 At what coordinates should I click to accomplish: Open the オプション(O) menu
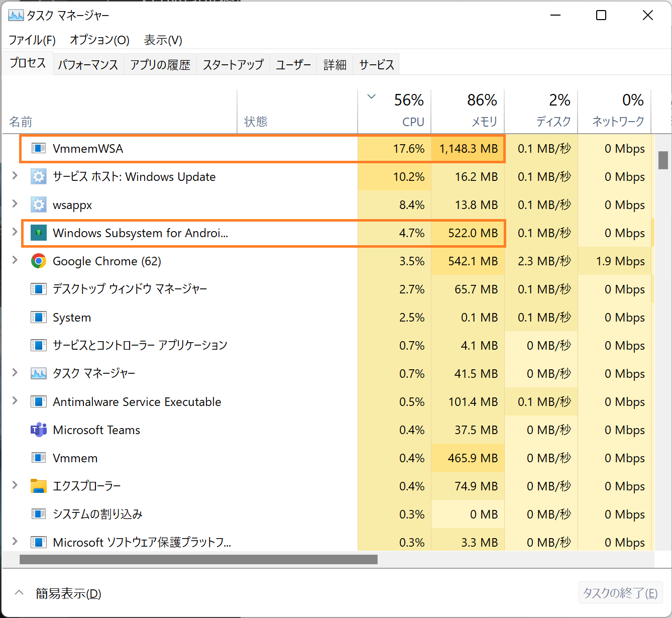pyautogui.click(x=99, y=40)
